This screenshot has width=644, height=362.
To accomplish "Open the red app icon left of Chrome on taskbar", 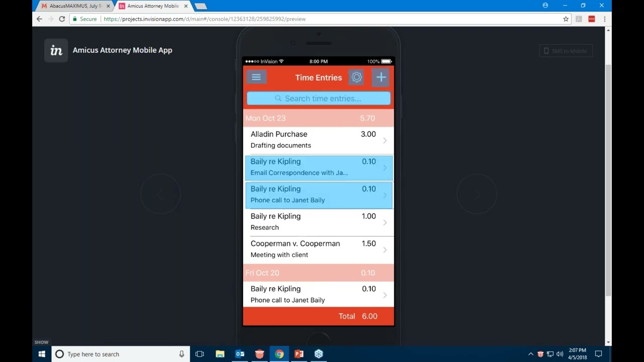I will (x=260, y=354).
